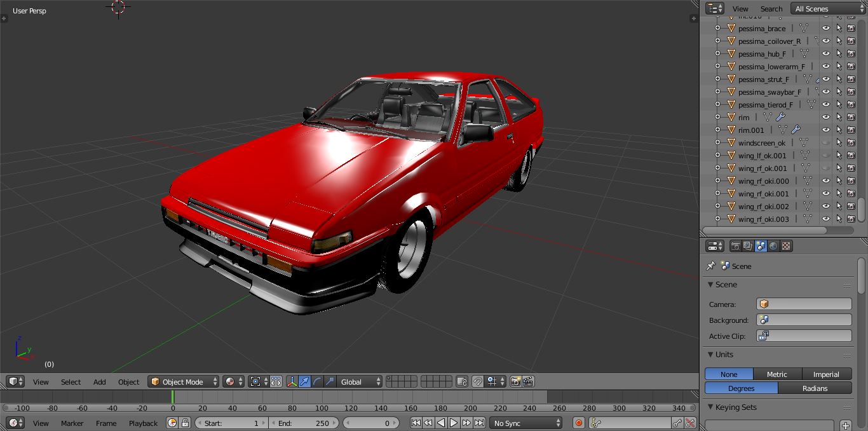Open the Render properties tab
The width and height of the screenshot is (868, 431).
(736, 246)
